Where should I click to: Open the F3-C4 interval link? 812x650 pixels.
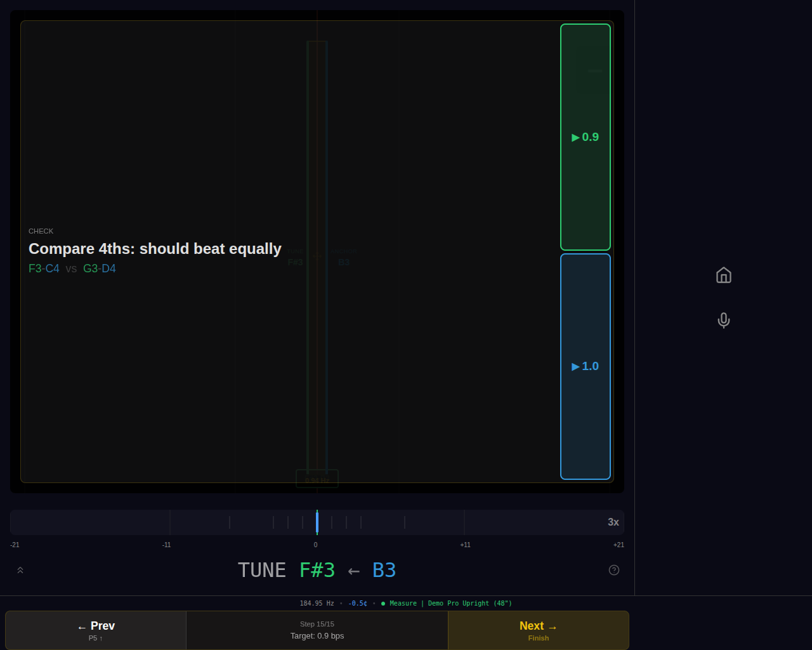pos(44,269)
